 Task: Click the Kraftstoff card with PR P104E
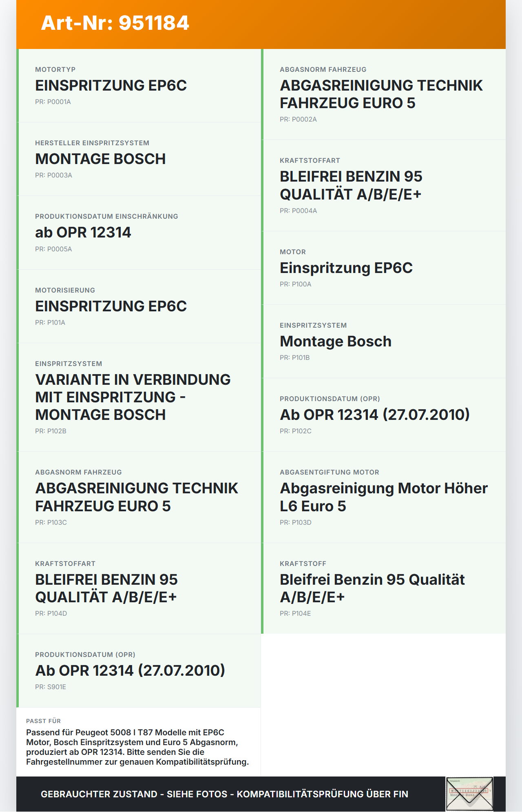(x=383, y=588)
